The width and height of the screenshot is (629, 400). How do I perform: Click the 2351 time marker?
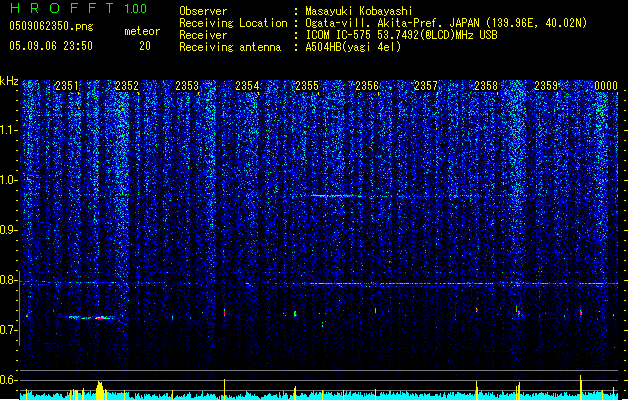(x=67, y=86)
